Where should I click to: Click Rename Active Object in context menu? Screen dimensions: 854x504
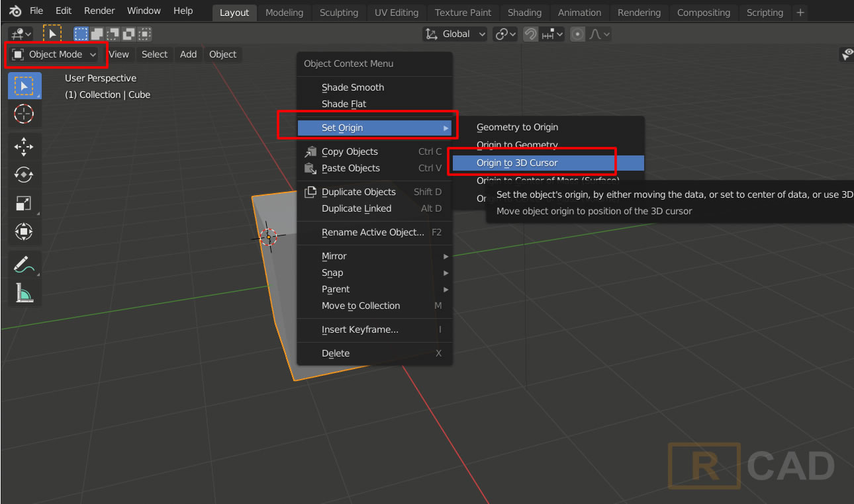click(x=373, y=232)
